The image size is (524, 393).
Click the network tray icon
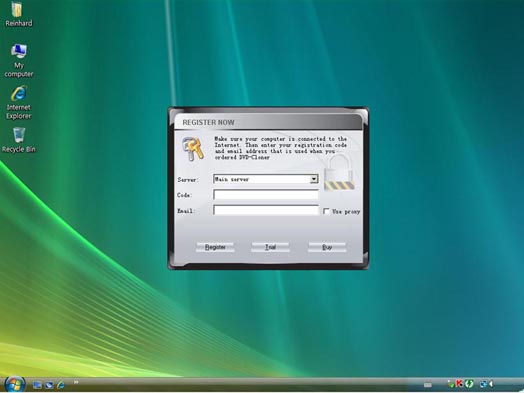click(483, 384)
